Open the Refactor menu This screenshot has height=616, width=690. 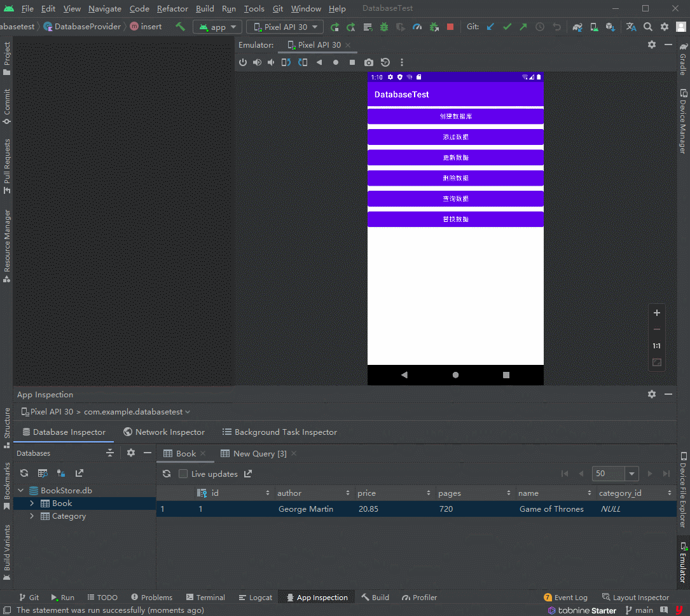(x=172, y=9)
